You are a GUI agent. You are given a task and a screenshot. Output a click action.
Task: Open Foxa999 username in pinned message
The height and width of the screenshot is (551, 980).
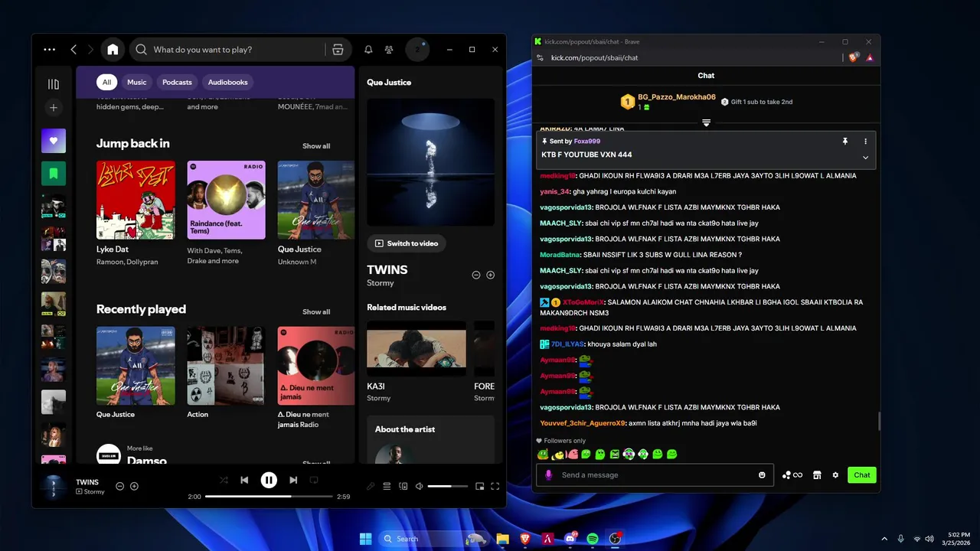(x=587, y=142)
